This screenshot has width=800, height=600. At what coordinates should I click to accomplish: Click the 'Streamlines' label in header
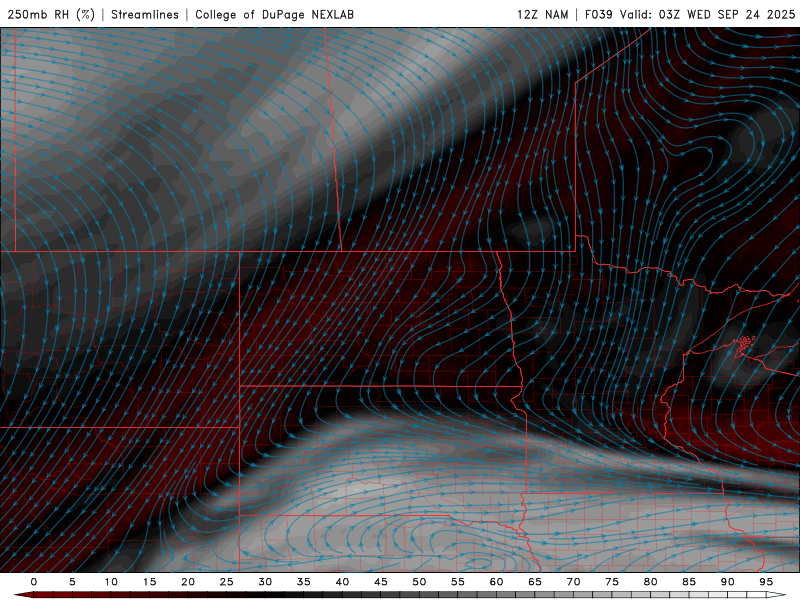(x=145, y=15)
